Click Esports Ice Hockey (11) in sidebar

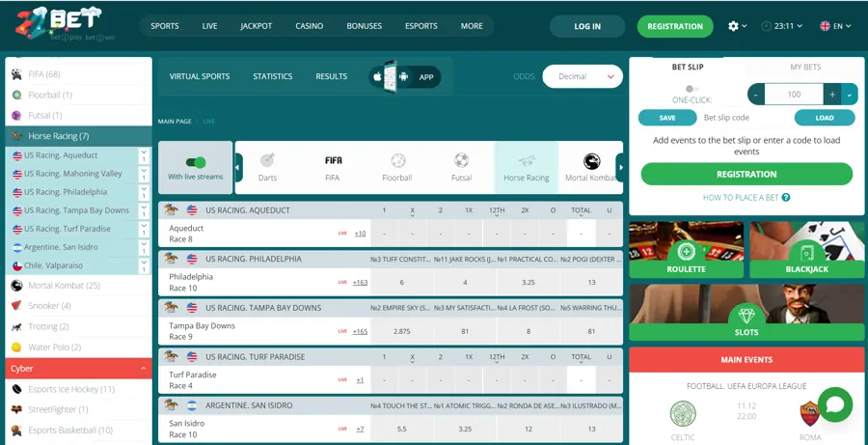(x=79, y=389)
